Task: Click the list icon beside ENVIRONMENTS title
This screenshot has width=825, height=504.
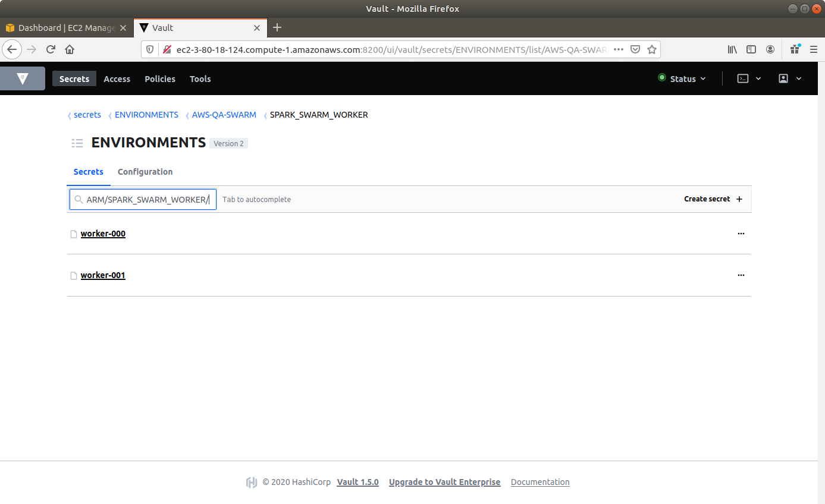Action: (x=77, y=143)
